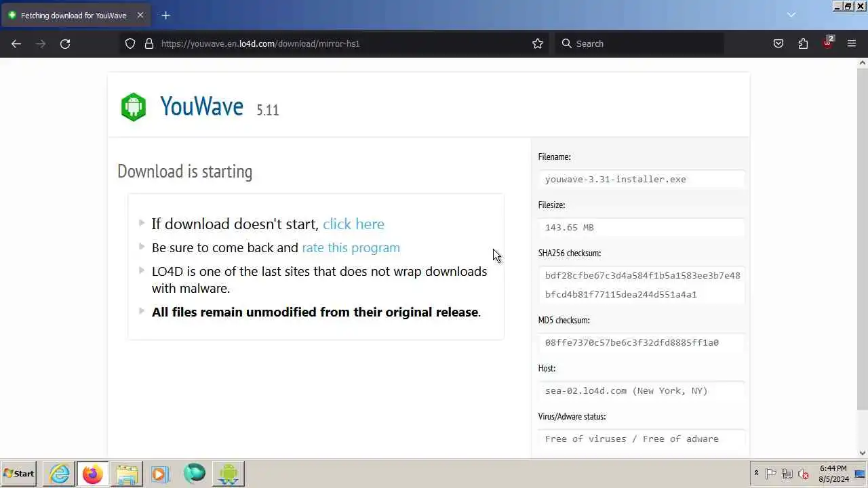The image size is (868, 488).
Task: Bookmark this page with the star
Action: (538, 43)
